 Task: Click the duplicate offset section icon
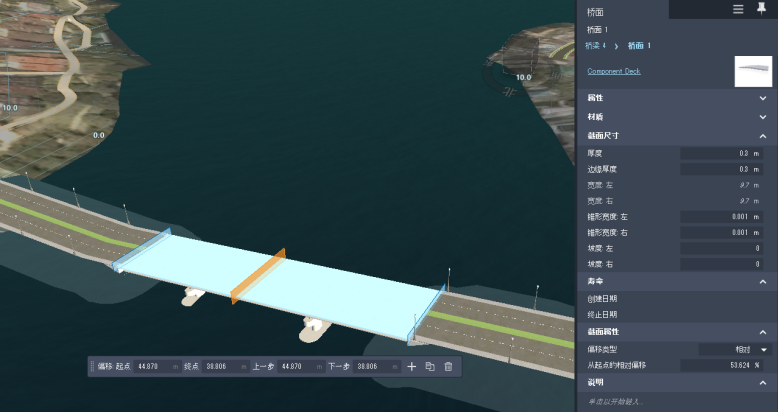coord(430,366)
